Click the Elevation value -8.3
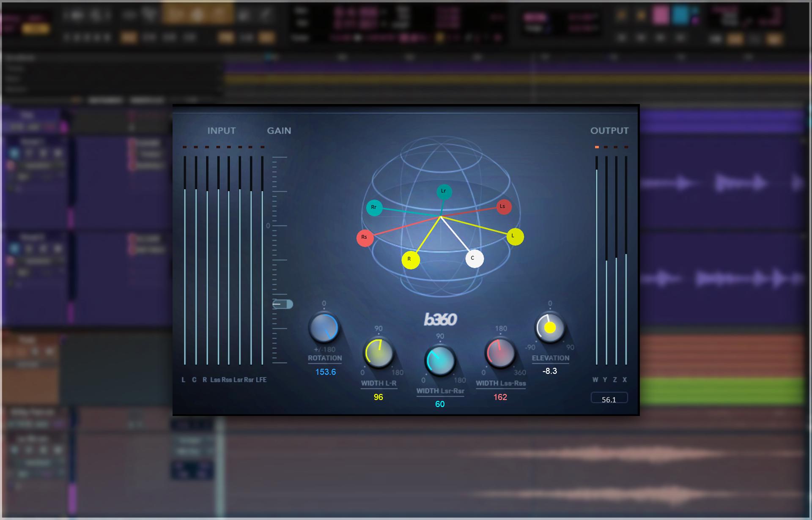 coord(550,371)
